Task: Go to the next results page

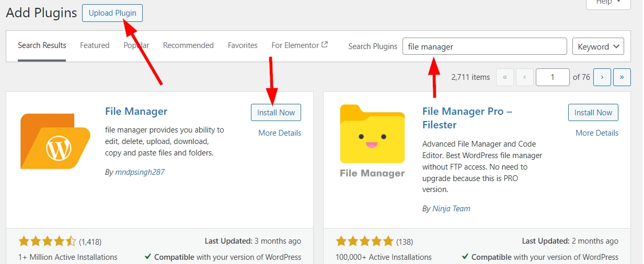Action: pos(602,77)
